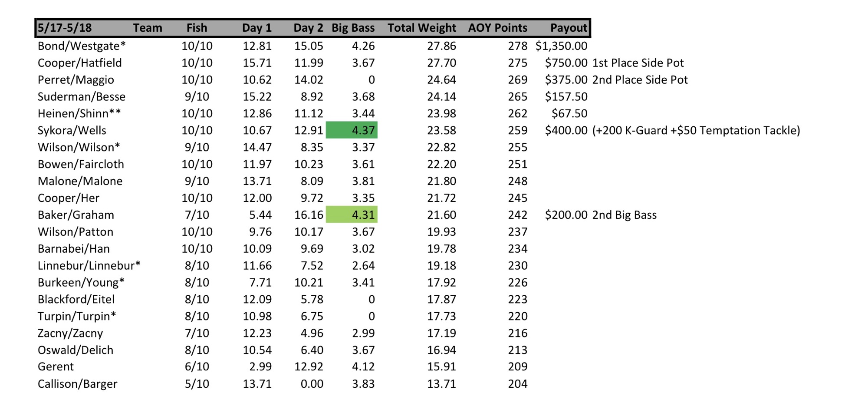Click the Callison/Barger team name
Screen dimensions: 868x403
click(x=77, y=384)
